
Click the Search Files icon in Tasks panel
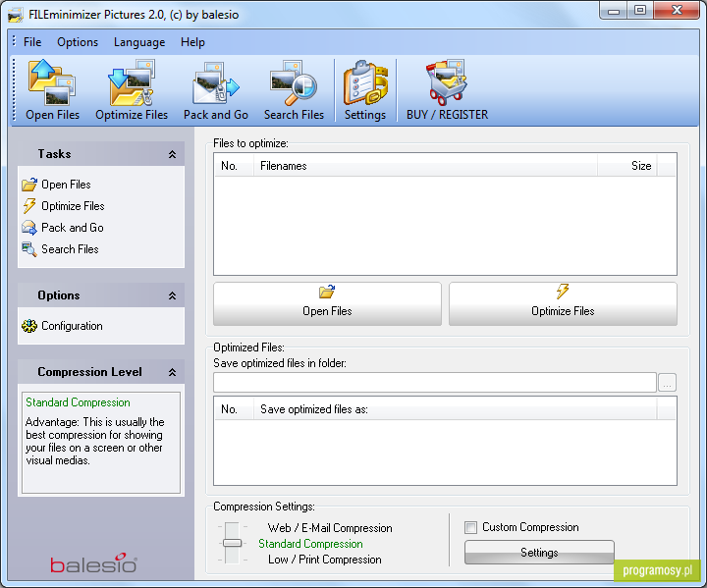tap(29, 249)
